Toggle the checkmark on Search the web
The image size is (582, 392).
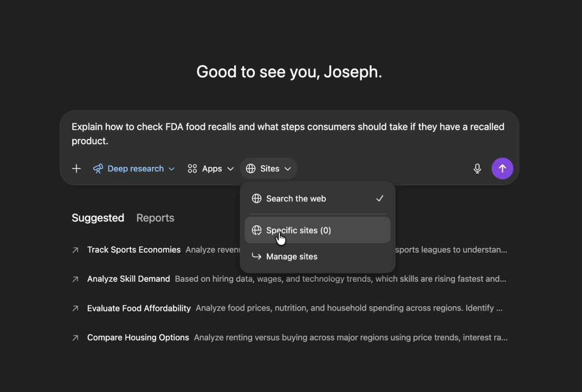[380, 198]
